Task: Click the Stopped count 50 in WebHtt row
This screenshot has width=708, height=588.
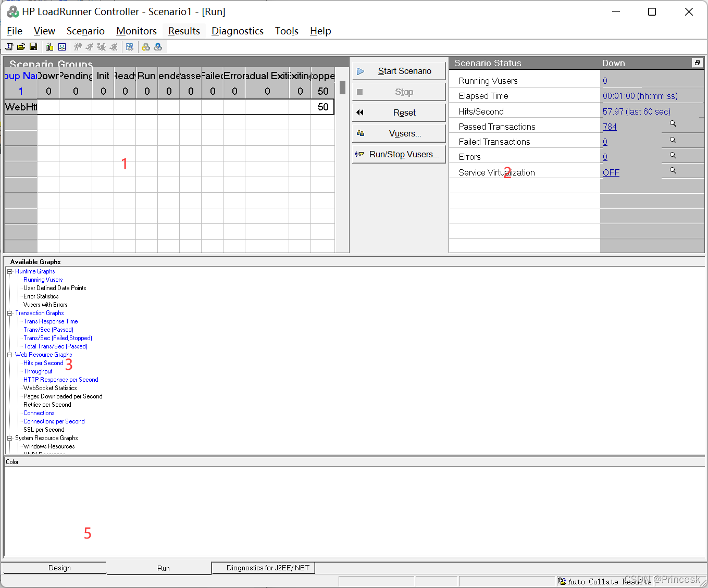Action: pyautogui.click(x=323, y=107)
